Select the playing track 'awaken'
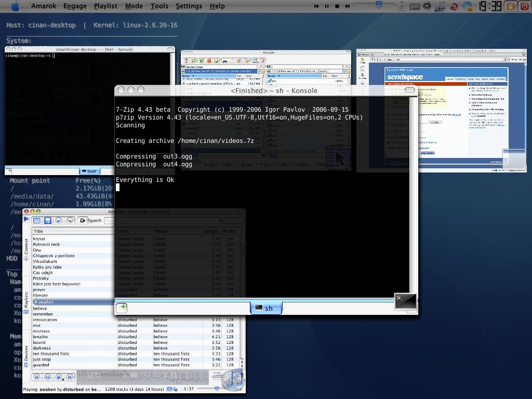 pyautogui.click(x=46, y=302)
